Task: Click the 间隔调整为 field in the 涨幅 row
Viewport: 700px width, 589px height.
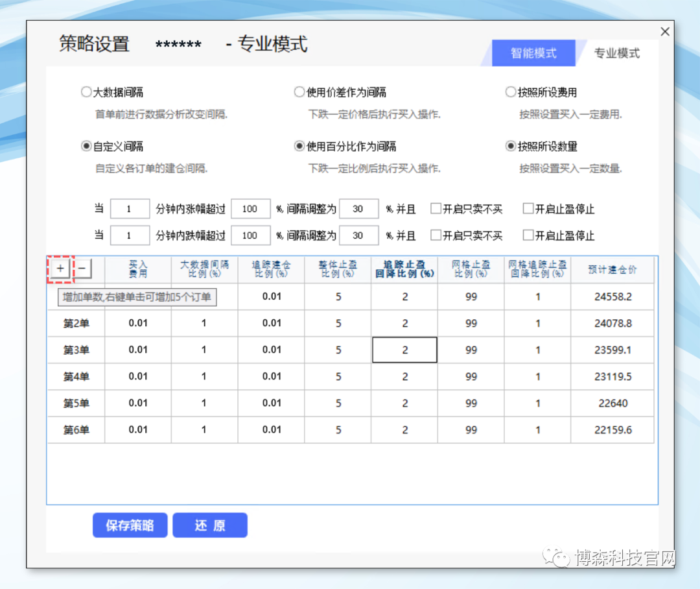Action: point(359,209)
